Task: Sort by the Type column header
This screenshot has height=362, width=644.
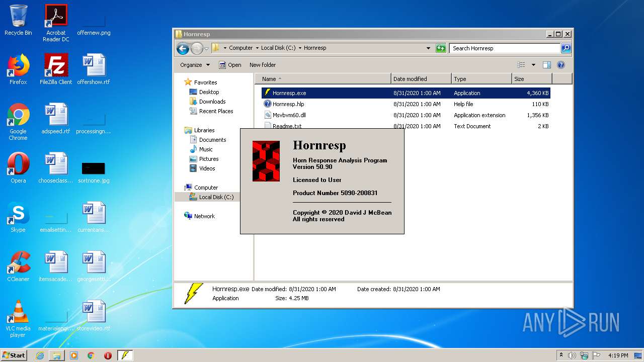Action: click(x=481, y=79)
